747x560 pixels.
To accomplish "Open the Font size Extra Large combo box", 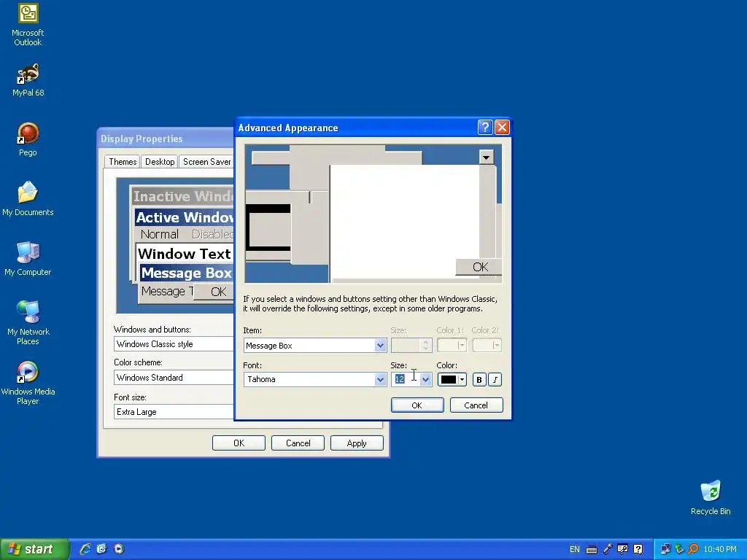I will point(174,411).
